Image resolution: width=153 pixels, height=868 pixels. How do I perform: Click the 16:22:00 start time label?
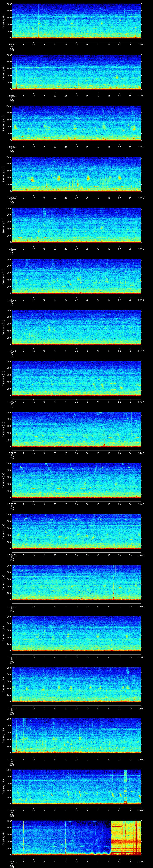tap(12, 453)
